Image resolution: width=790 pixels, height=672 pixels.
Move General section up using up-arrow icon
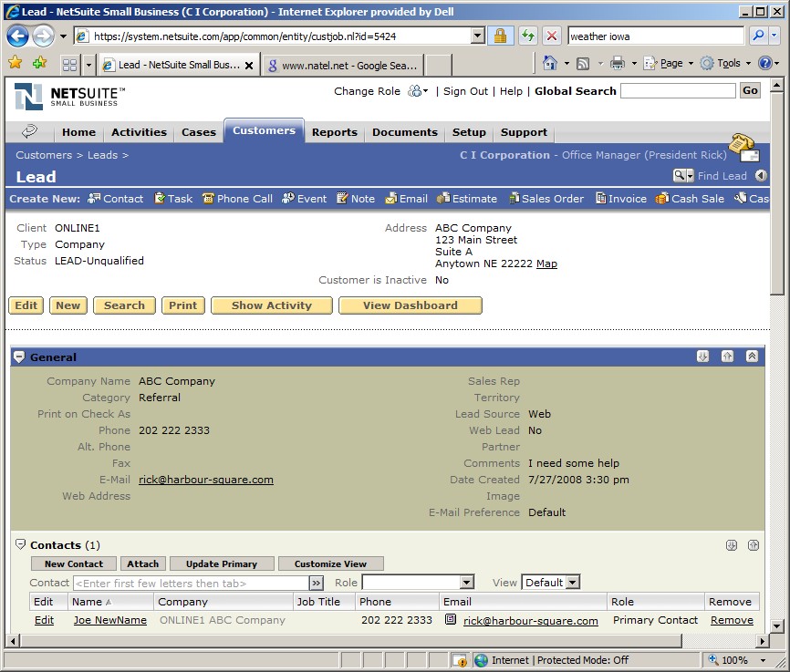727,357
